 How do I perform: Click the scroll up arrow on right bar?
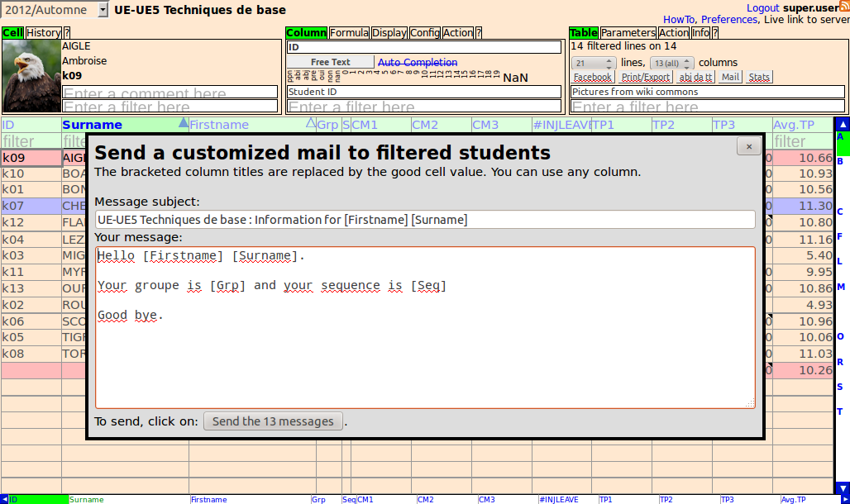843,124
